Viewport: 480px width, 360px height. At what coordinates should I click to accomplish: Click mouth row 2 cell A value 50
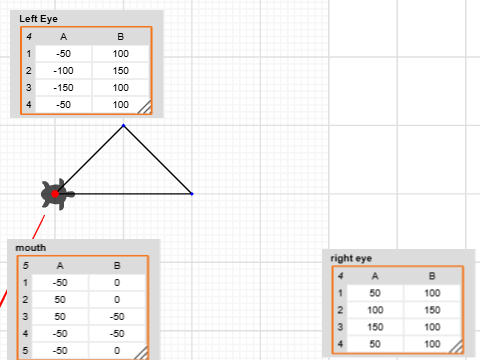point(60,300)
